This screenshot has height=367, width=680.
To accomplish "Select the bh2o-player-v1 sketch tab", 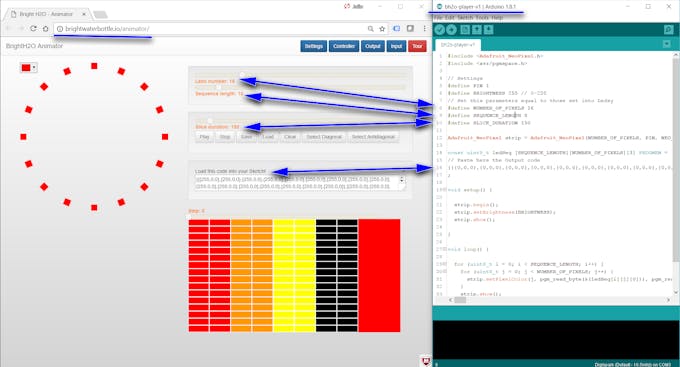I will 458,45.
